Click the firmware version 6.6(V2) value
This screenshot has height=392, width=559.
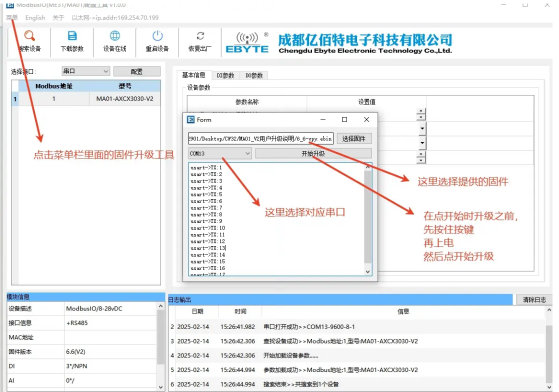pos(75,352)
